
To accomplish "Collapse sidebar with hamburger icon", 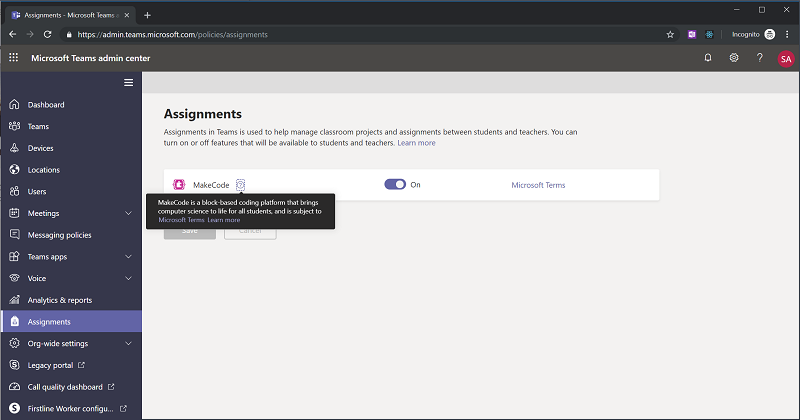I will click(129, 82).
